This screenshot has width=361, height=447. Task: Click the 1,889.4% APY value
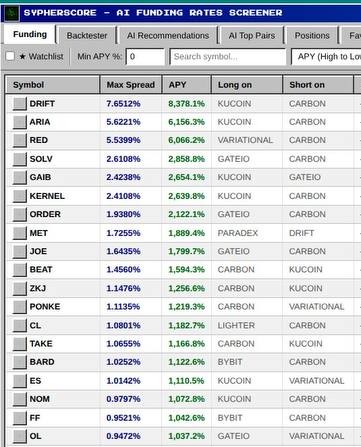[186, 233]
